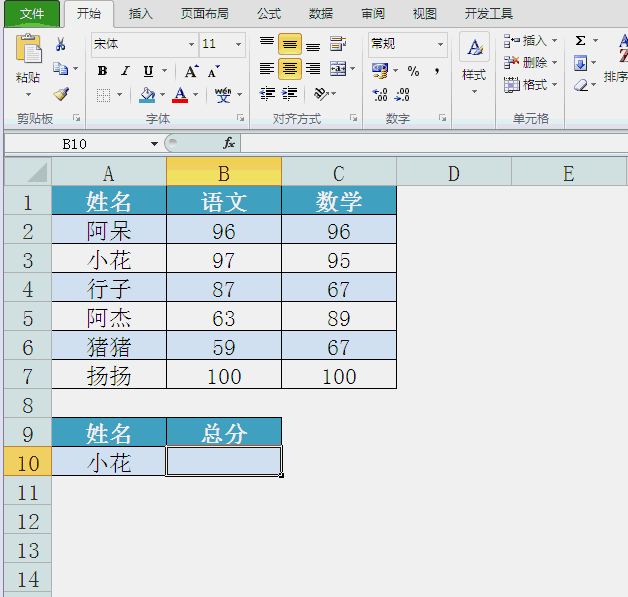Open the 字体 group dialog launcher

click(x=240, y=118)
